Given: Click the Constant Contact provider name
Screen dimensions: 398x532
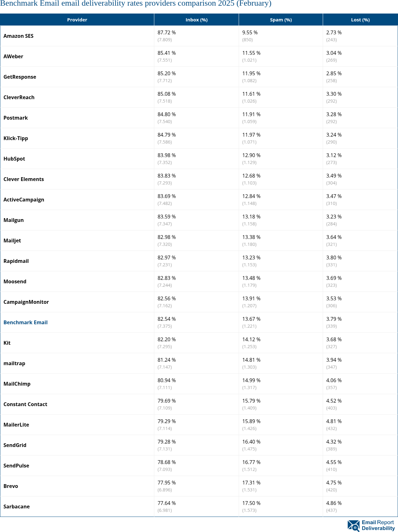Looking at the screenshot, I should coord(25,404).
